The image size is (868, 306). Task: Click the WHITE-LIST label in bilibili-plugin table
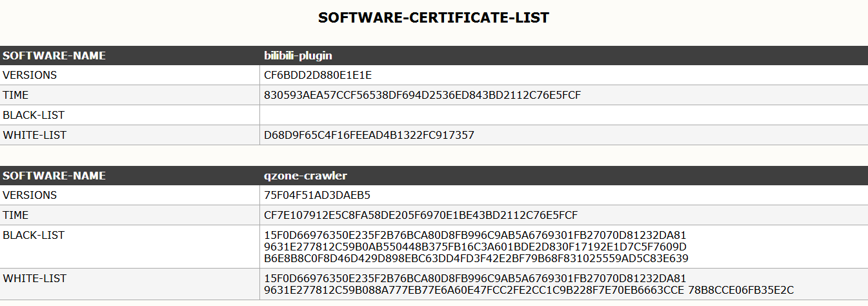point(35,135)
